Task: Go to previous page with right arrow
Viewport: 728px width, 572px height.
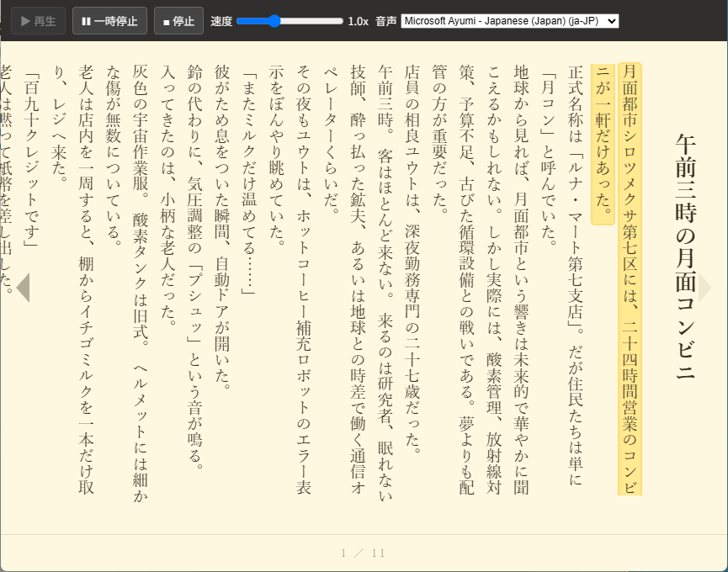Action: pyautogui.click(x=704, y=288)
